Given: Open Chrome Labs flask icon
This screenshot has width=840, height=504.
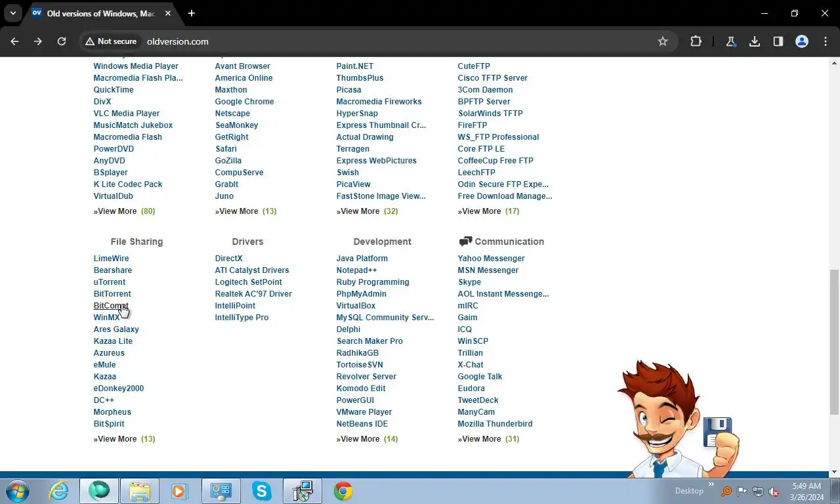Looking at the screenshot, I should pyautogui.click(x=730, y=41).
